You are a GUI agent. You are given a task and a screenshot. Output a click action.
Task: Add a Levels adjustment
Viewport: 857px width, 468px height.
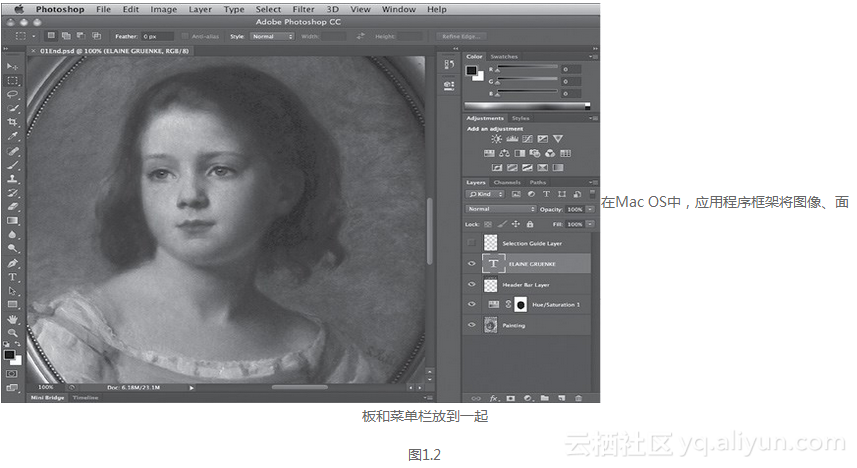[x=512, y=139]
